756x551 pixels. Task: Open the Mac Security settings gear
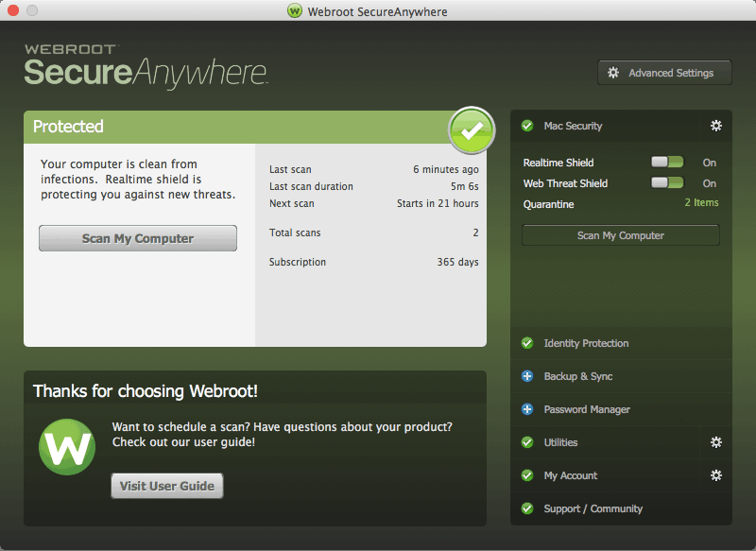coord(715,125)
